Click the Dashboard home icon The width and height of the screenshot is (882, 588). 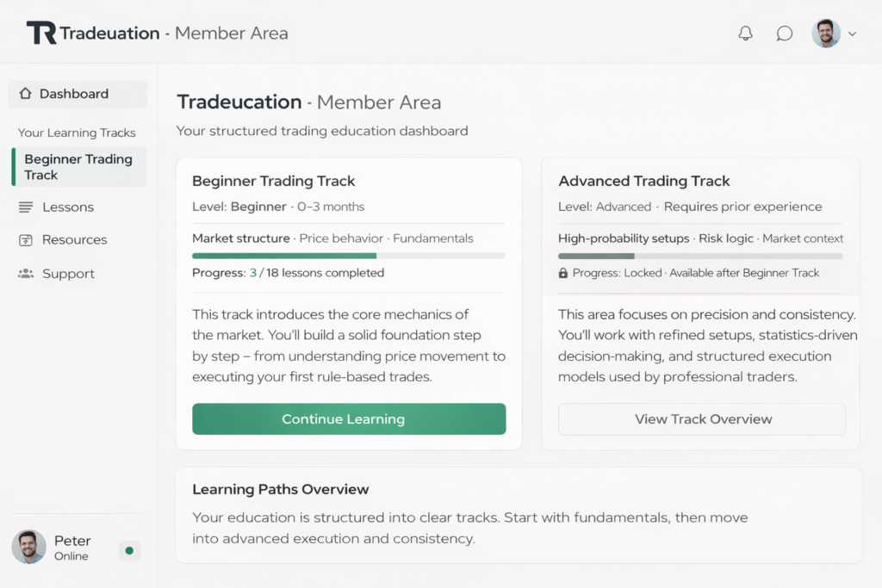[x=25, y=94]
